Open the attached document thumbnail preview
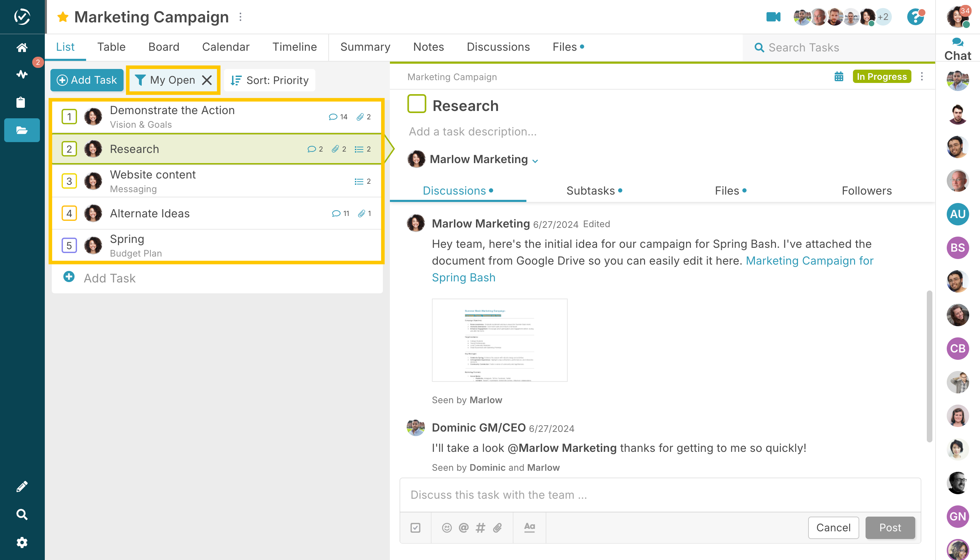This screenshot has height=560, width=980. point(499,340)
